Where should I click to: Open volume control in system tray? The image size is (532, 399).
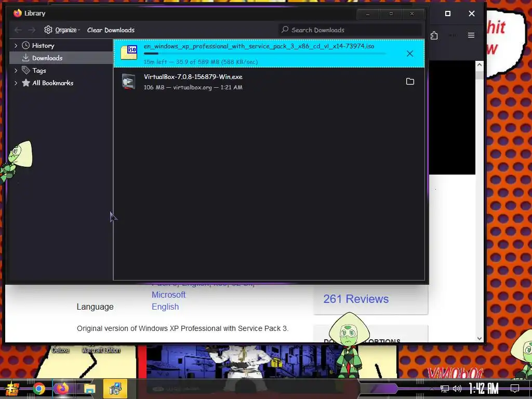pos(457,389)
